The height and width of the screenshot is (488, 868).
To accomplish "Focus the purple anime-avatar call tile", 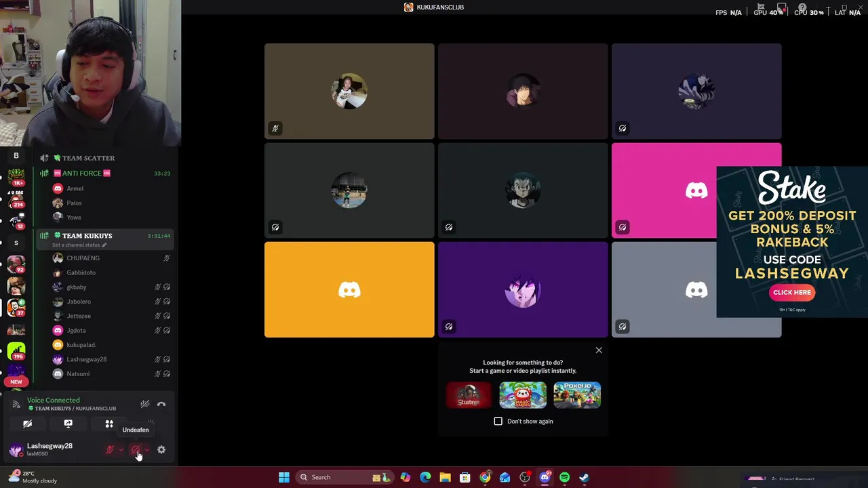I will coord(523,289).
